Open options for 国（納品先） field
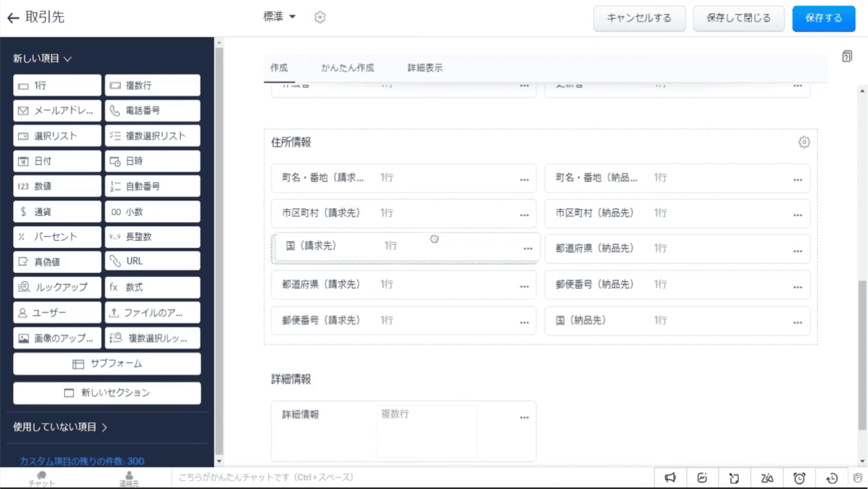Image resolution: width=868 pixels, height=489 pixels. coord(797,322)
